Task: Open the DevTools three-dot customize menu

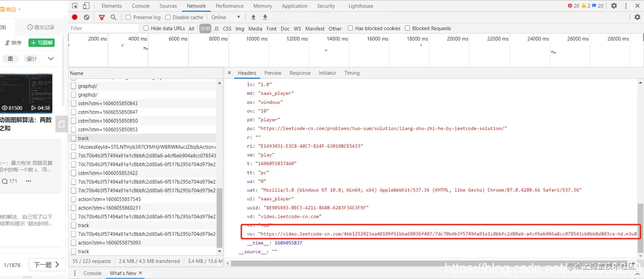Action: point(627,6)
